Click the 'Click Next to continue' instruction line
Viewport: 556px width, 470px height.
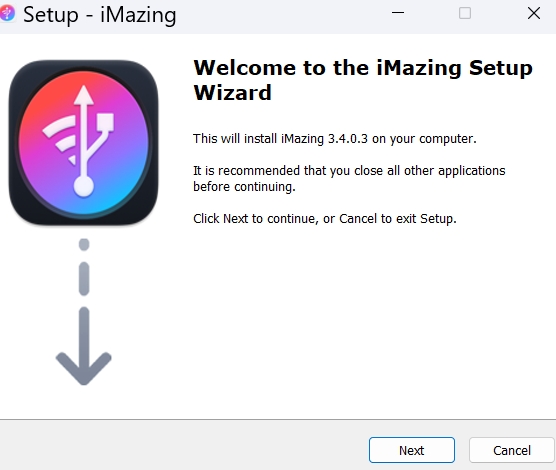[x=325, y=219]
